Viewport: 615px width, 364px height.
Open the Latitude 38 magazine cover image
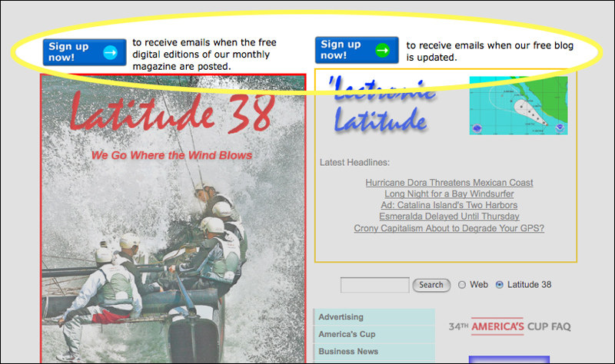coord(173,219)
